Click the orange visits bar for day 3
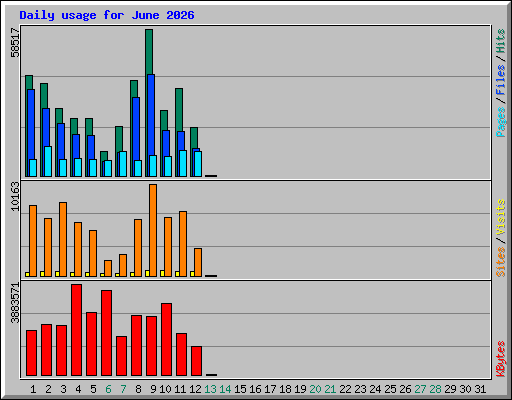The width and height of the screenshot is (512, 400). click(x=63, y=239)
